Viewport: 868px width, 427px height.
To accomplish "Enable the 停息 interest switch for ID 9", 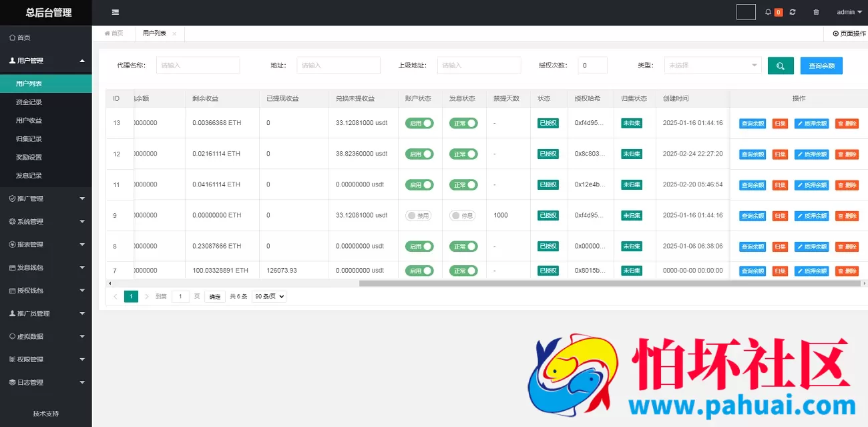I will click(x=463, y=215).
